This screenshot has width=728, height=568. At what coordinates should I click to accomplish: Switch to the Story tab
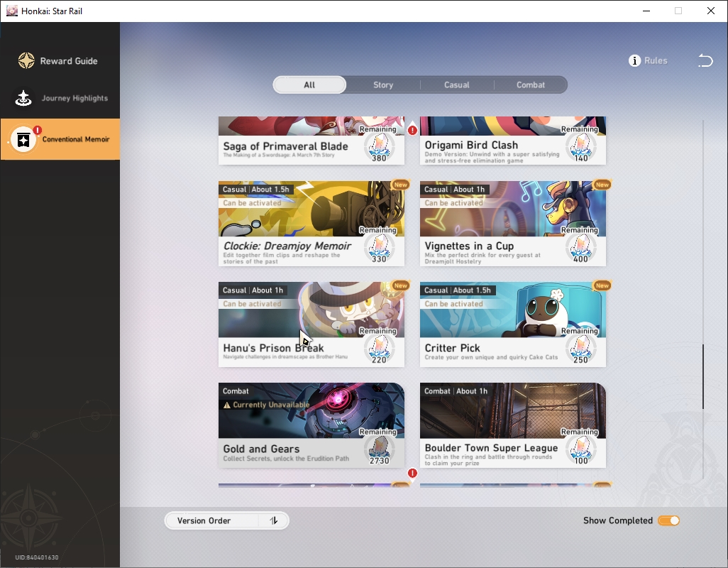tap(383, 85)
